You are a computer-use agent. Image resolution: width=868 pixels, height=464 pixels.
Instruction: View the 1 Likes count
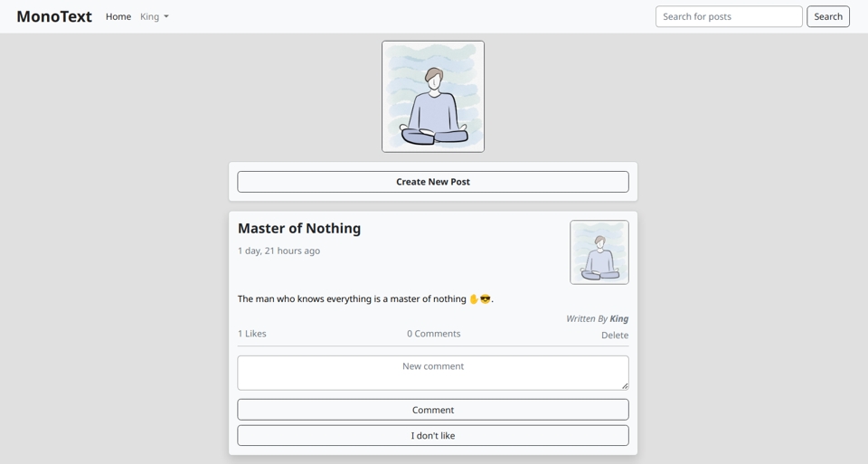[252, 334]
